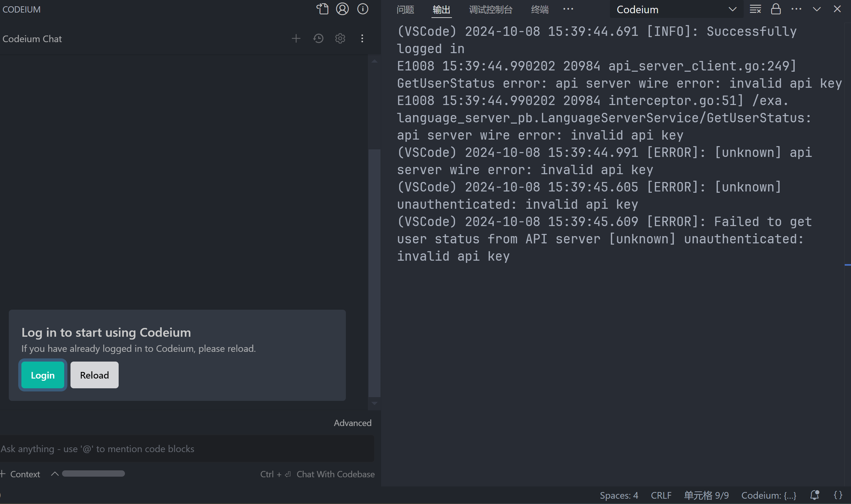Screen dimensions: 851x504
Task: Add Context to the chat
Action: click(20, 474)
